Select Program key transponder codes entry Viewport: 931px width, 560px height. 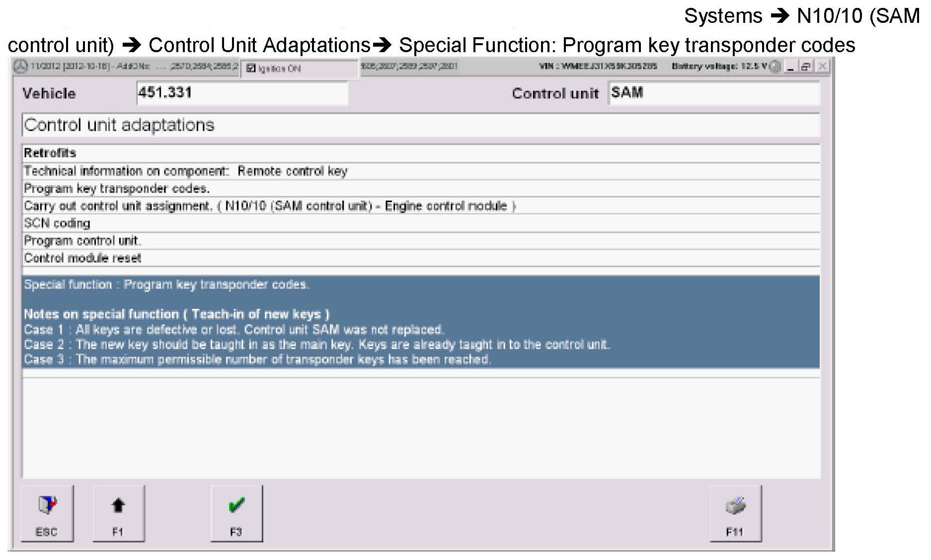pos(117,189)
